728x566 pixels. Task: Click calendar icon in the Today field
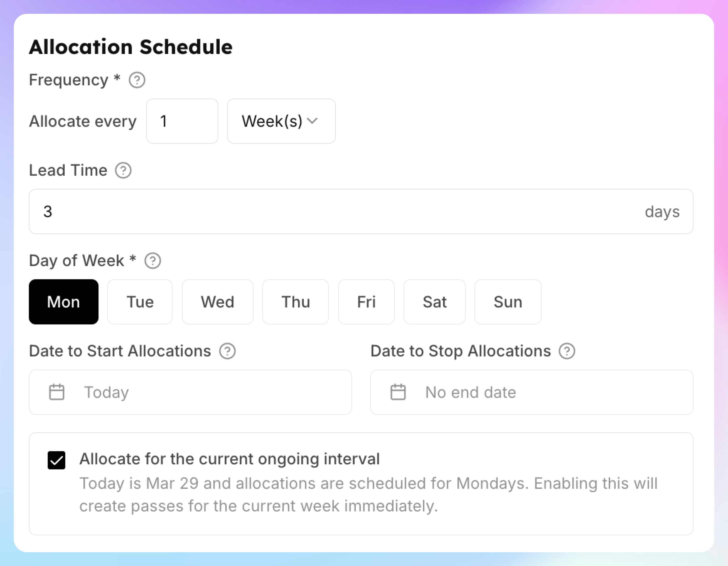pos(57,392)
